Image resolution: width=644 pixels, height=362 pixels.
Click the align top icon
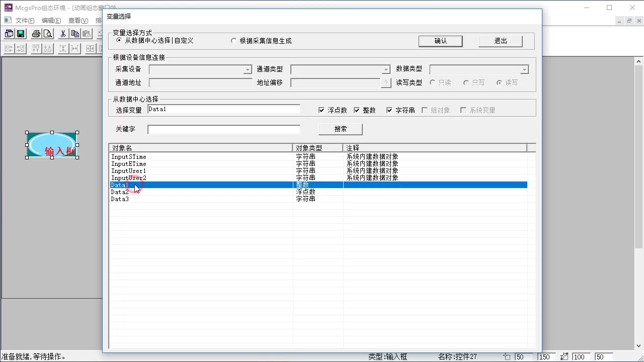[36, 48]
